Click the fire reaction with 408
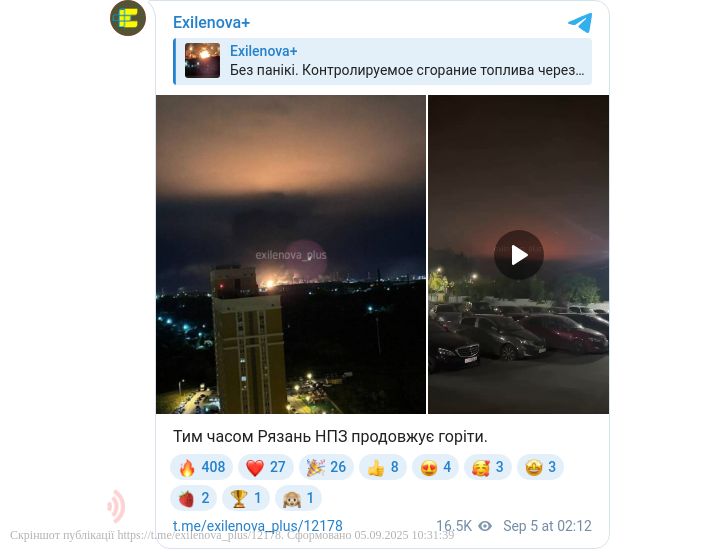 coord(202,467)
